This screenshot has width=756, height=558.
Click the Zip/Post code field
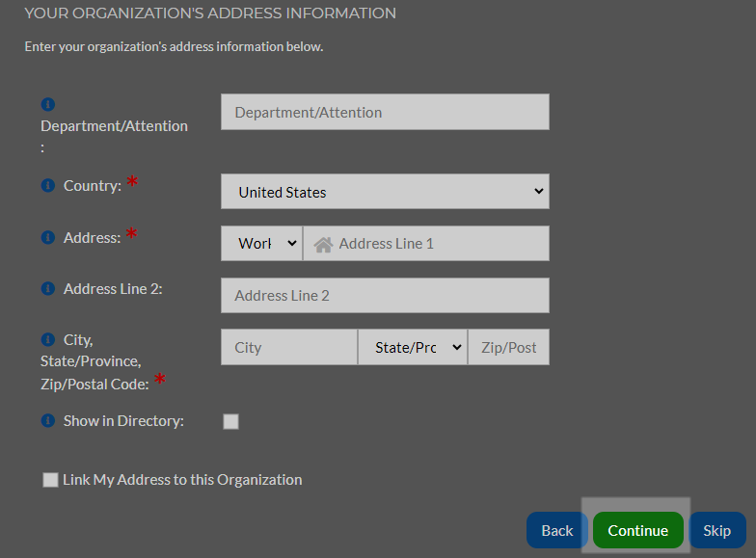point(509,347)
